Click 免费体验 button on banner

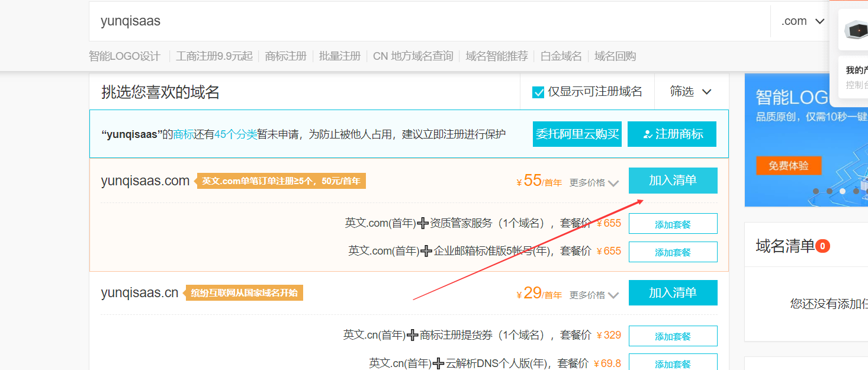789,166
